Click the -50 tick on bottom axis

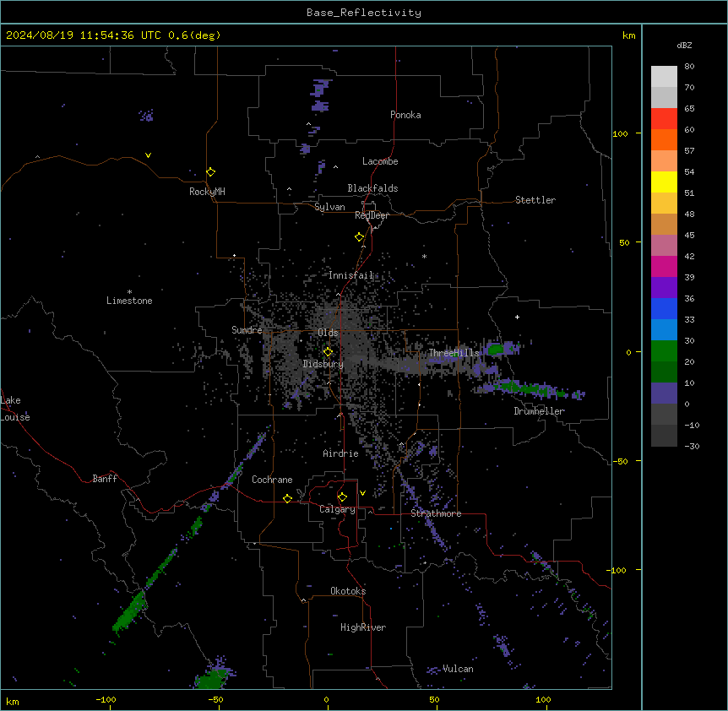(215, 699)
